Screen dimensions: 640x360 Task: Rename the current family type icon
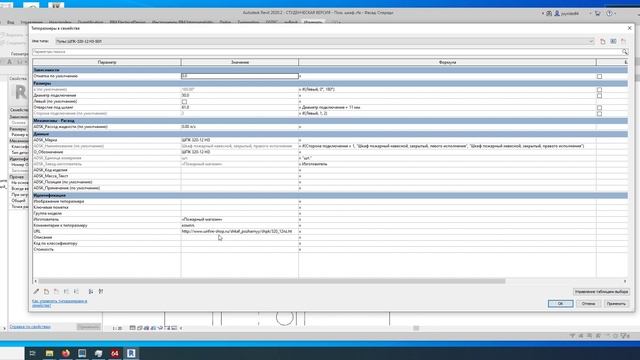(x=613, y=41)
